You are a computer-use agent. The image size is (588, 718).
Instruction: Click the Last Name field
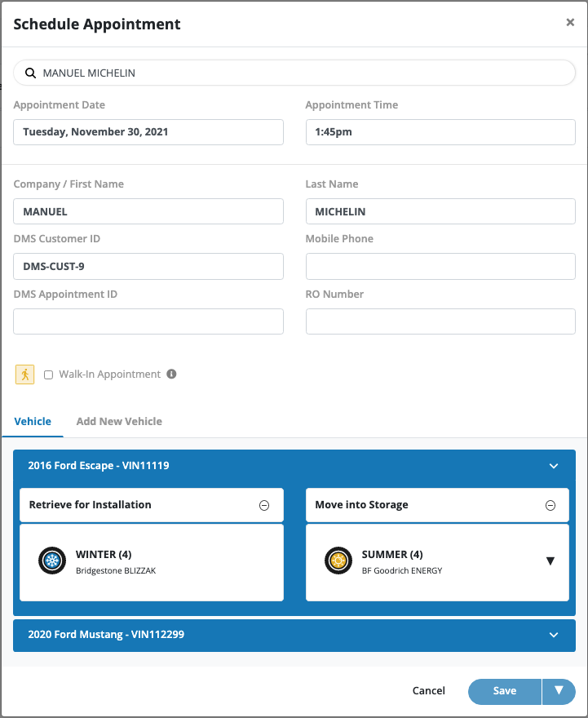click(x=440, y=211)
